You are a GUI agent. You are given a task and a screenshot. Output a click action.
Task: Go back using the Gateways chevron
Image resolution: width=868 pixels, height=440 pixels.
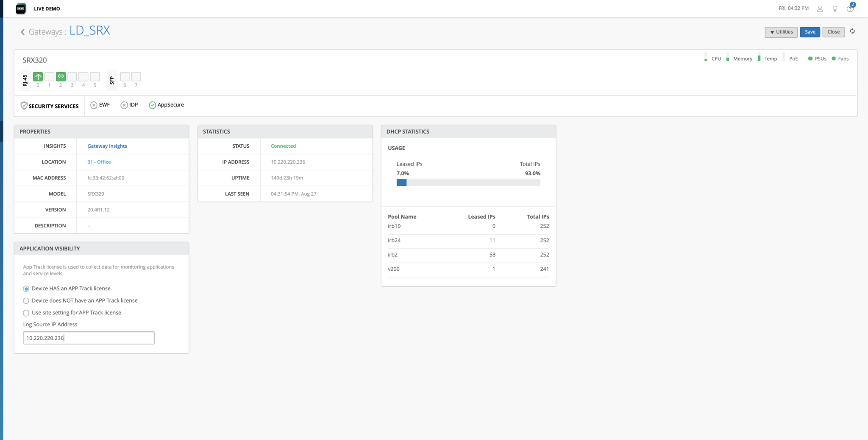coord(22,32)
